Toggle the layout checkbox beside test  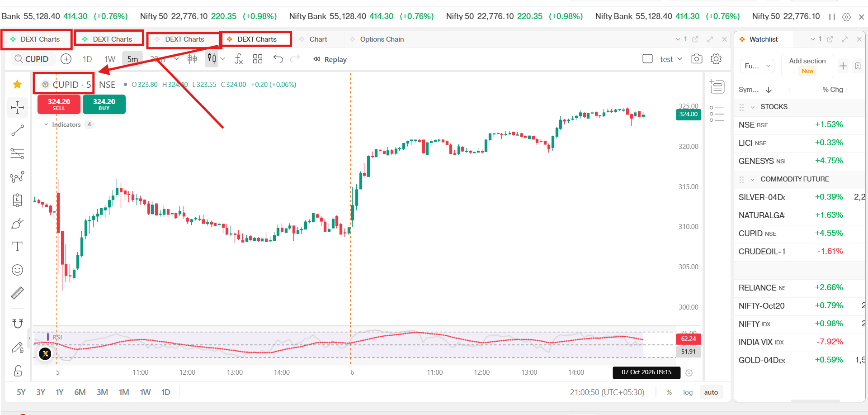click(647, 59)
